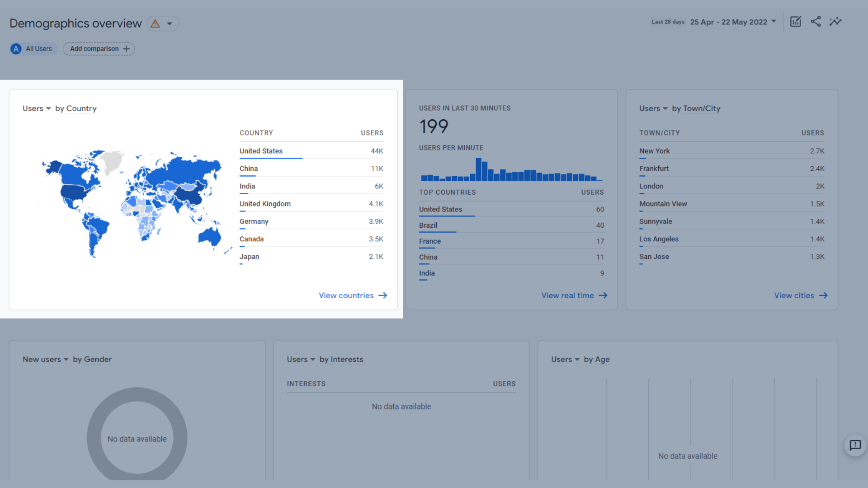868x488 pixels.
Task: Click the Users by Age panel header
Action: tap(581, 359)
